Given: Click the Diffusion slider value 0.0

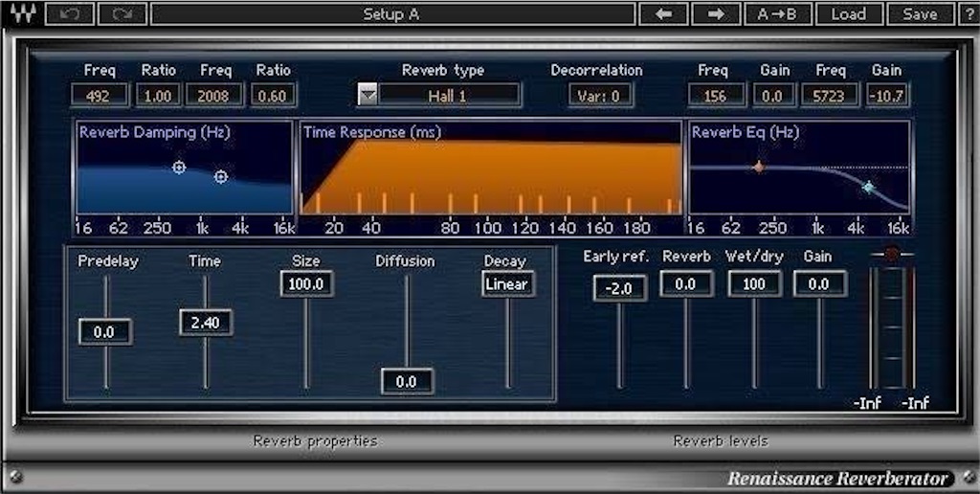Looking at the screenshot, I should pyautogui.click(x=407, y=381).
